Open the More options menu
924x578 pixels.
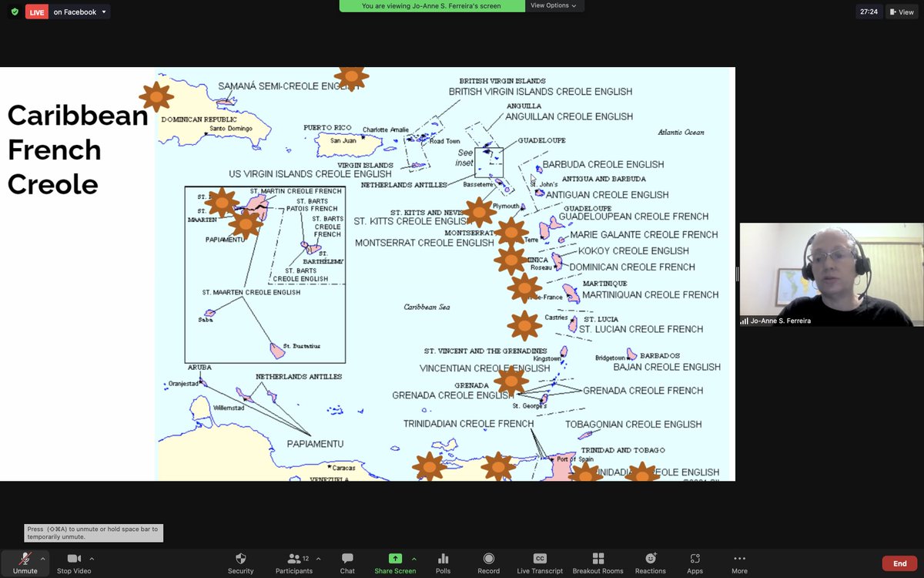pos(739,563)
